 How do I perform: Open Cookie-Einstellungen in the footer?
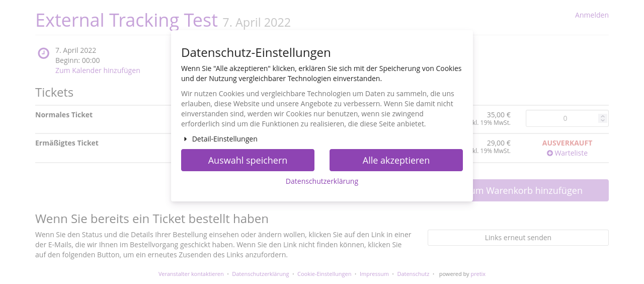pyautogui.click(x=324, y=274)
